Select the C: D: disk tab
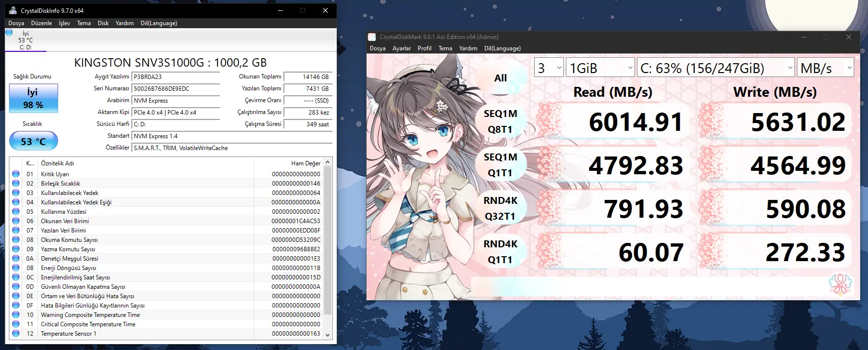The image size is (868, 350). point(26,40)
